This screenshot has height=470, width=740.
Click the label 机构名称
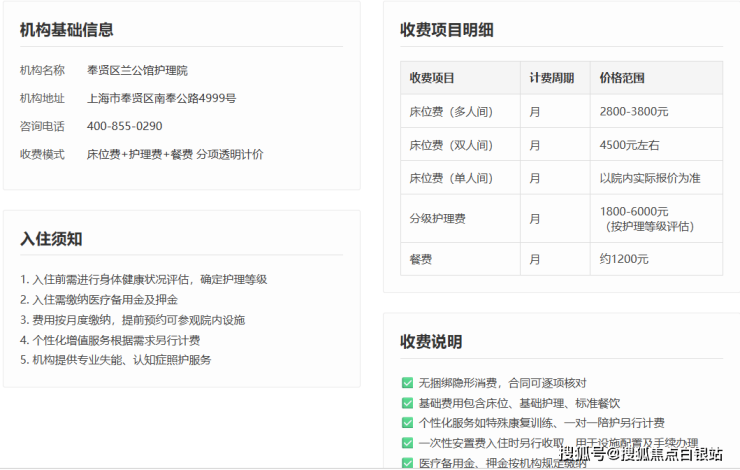pyautogui.click(x=42, y=70)
